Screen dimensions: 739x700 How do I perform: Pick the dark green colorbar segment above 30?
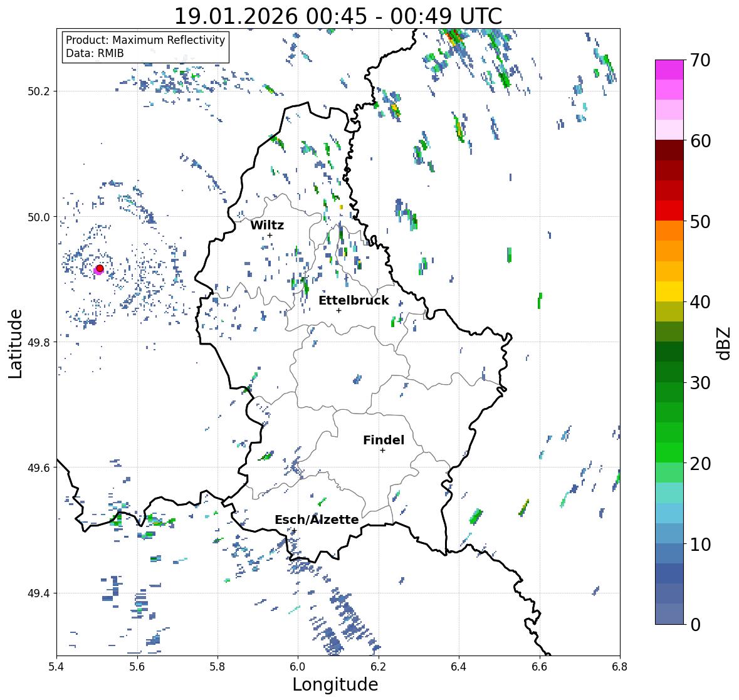(x=669, y=372)
